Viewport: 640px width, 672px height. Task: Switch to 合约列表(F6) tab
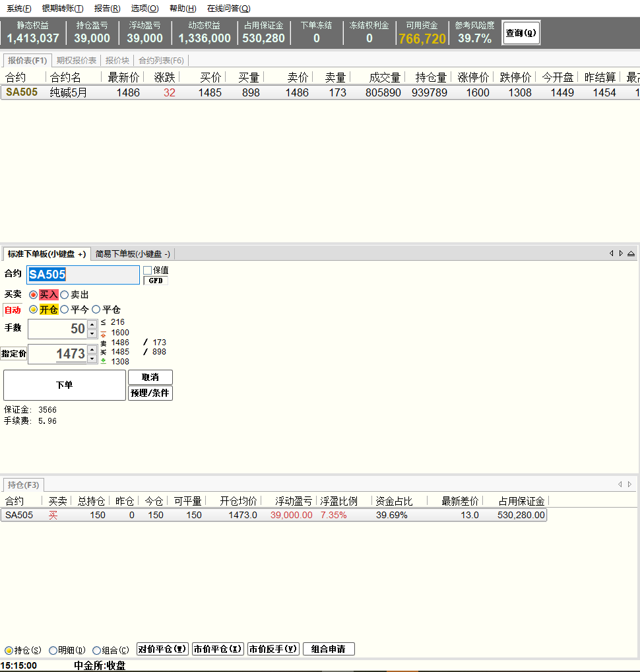pyautogui.click(x=161, y=61)
